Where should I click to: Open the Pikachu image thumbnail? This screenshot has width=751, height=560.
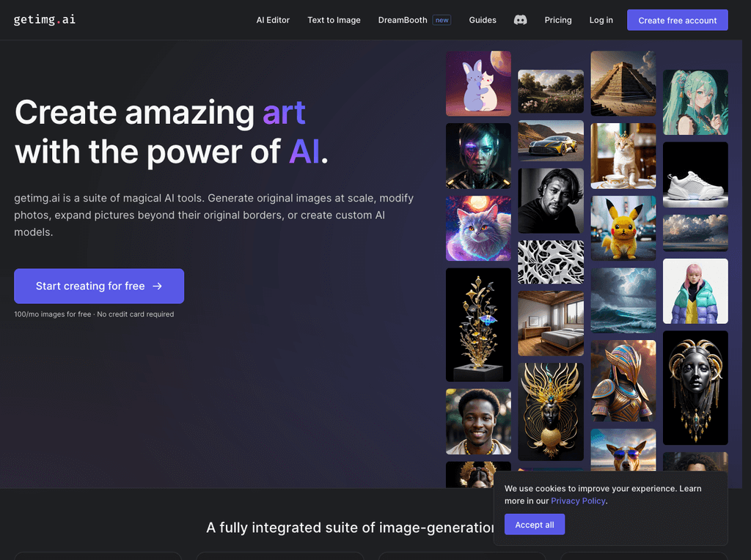[623, 228]
